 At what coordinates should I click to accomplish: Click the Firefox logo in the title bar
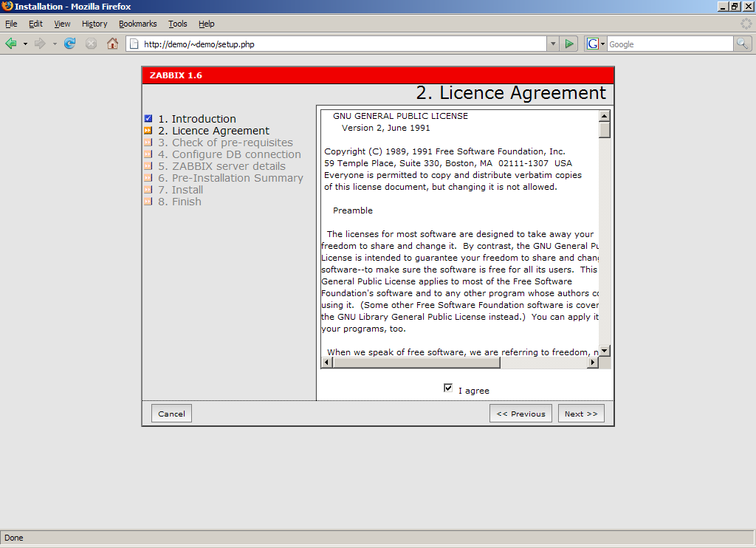pyautogui.click(x=7, y=6)
